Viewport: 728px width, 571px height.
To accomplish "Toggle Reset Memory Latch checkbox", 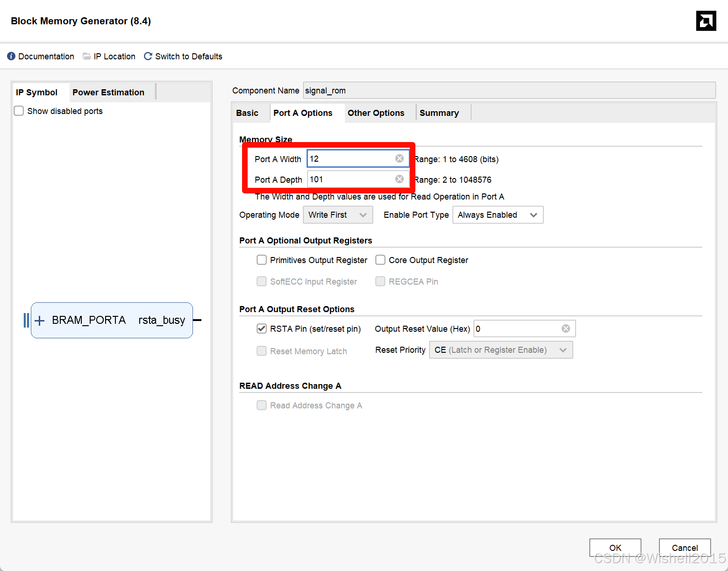I will coord(262,351).
